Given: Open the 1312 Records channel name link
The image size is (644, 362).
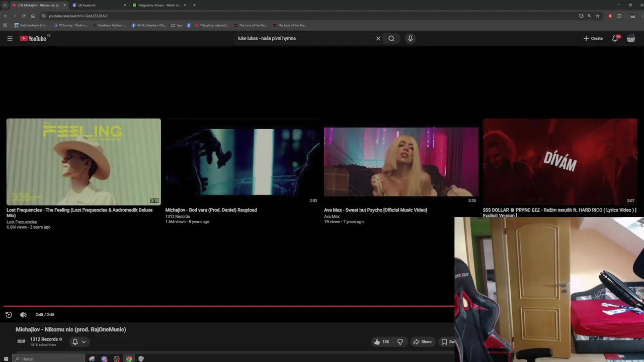Looking at the screenshot, I should pyautogui.click(x=44, y=339).
